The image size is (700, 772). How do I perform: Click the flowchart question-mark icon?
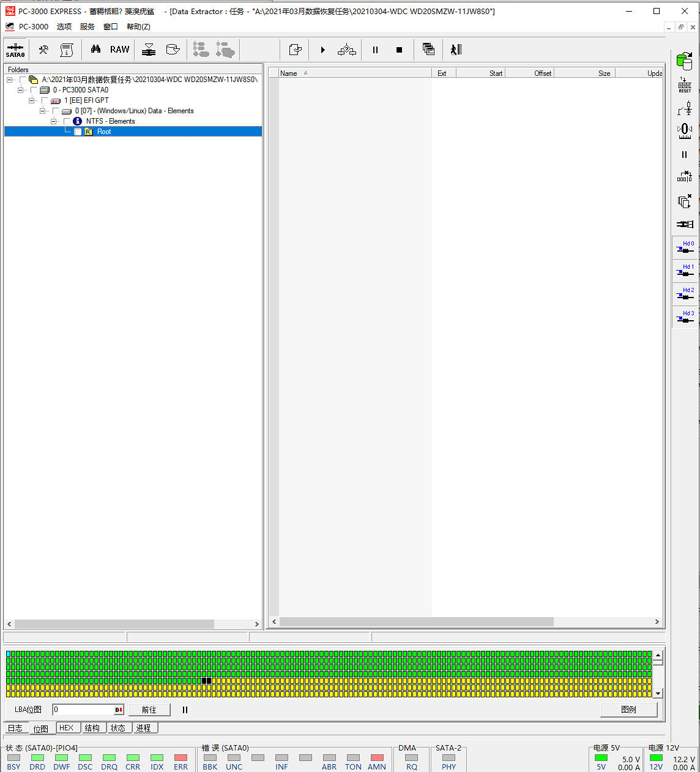(x=347, y=50)
